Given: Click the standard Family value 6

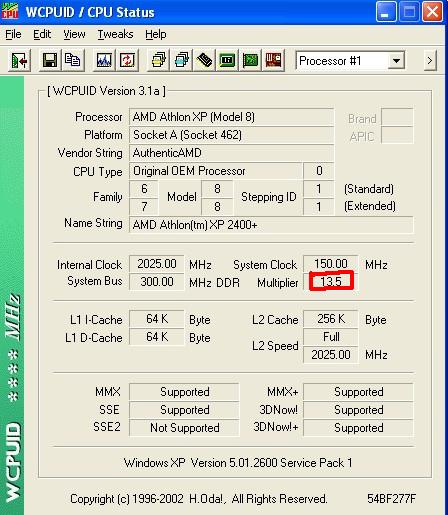Looking at the screenshot, I should coord(144,189).
